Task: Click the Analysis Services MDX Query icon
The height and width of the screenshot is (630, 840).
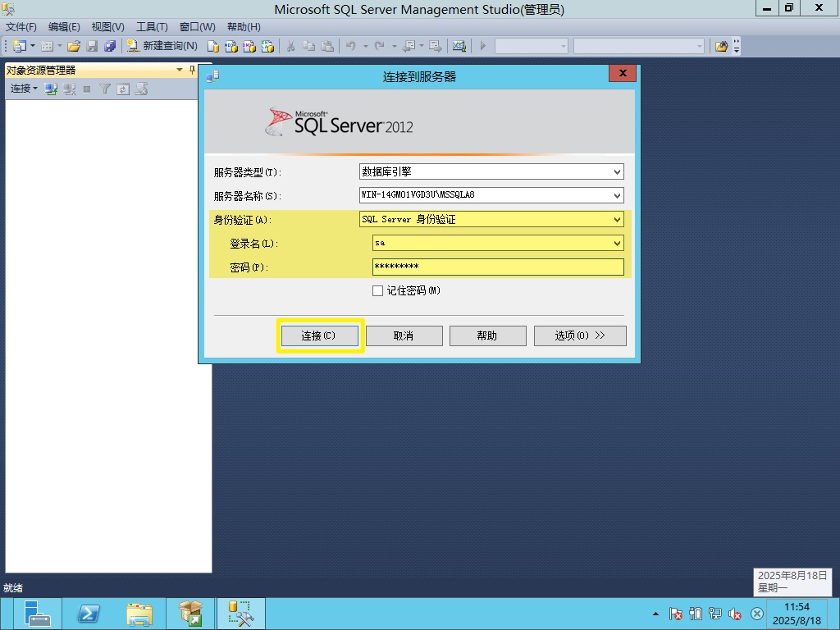Action: point(231,46)
